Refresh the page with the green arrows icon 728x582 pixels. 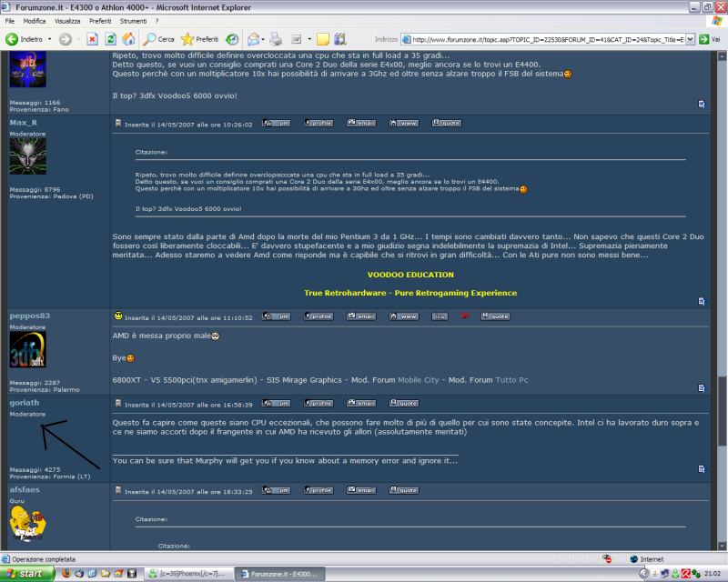pos(110,39)
